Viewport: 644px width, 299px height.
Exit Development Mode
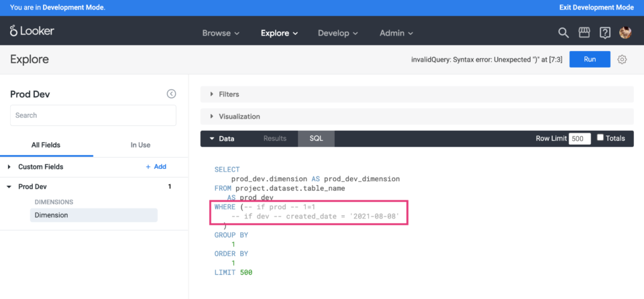coord(596,7)
